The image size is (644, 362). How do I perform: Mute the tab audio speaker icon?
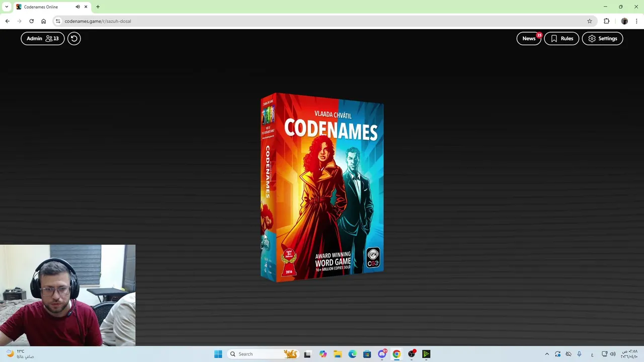click(77, 7)
